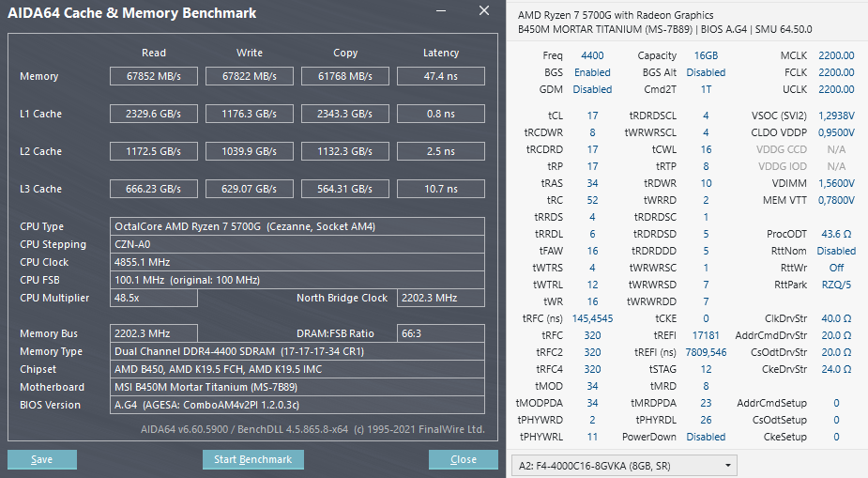
Task: Click tREFI value 17181
Action: (x=706, y=335)
